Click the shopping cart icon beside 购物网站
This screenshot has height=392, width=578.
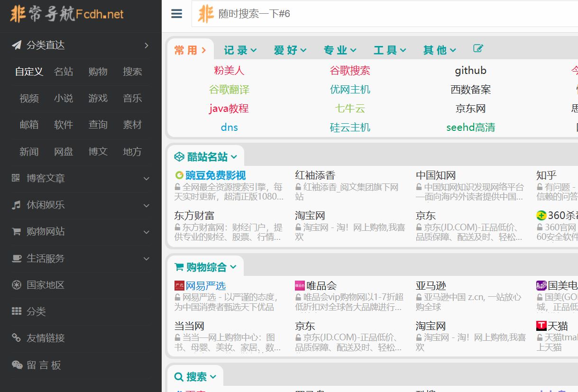pyautogui.click(x=16, y=231)
